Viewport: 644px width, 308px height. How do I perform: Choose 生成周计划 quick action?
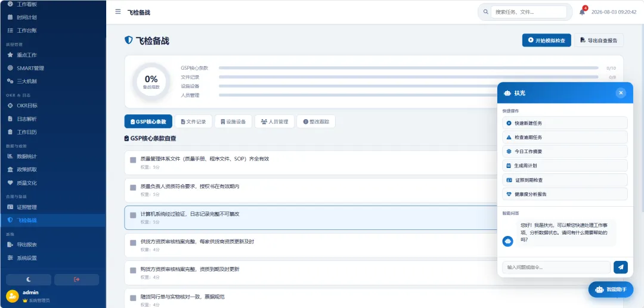(565, 166)
